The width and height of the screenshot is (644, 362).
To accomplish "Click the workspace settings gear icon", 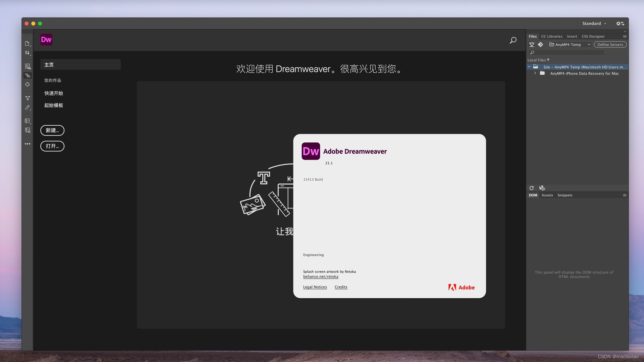I will pos(618,23).
